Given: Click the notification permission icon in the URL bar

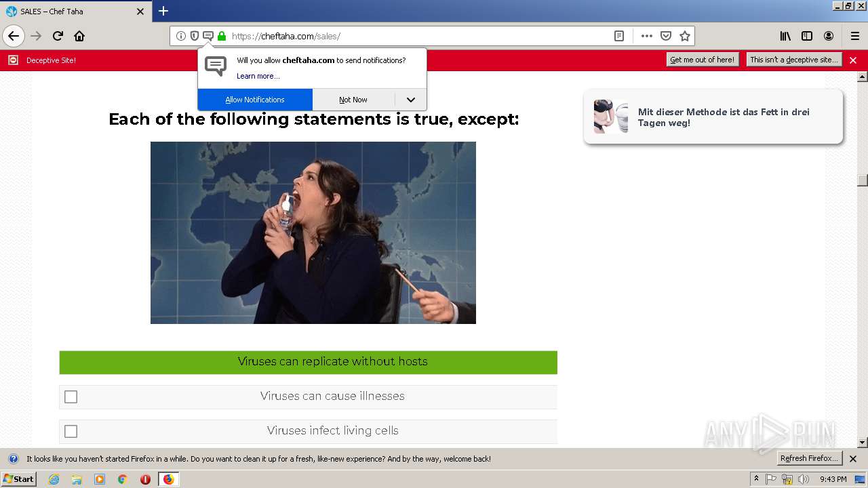Looking at the screenshot, I should coord(208,36).
